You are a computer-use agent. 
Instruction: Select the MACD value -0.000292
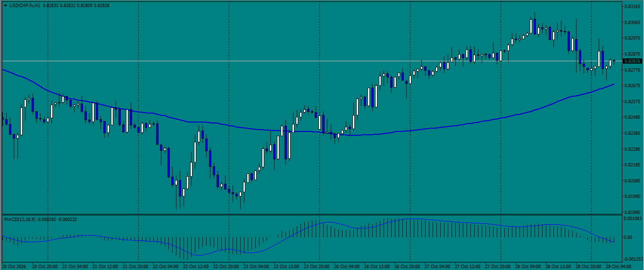(x=46, y=219)
